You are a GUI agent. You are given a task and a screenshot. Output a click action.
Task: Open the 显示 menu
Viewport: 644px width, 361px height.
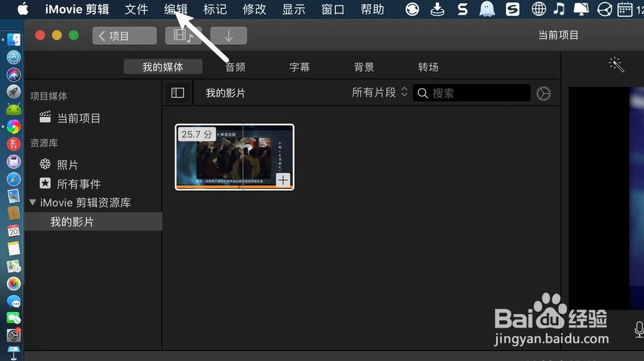click(x=294, y=9)
